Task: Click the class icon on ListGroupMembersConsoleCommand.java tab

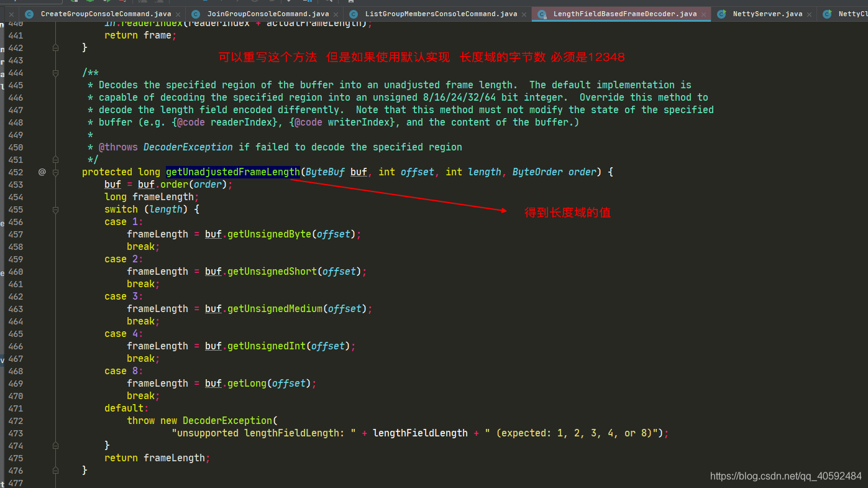Action: (x=354, y=14)
